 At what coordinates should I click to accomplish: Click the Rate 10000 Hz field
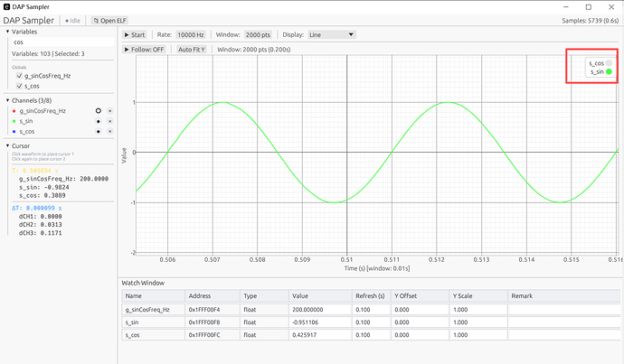(x=191, y=35)
